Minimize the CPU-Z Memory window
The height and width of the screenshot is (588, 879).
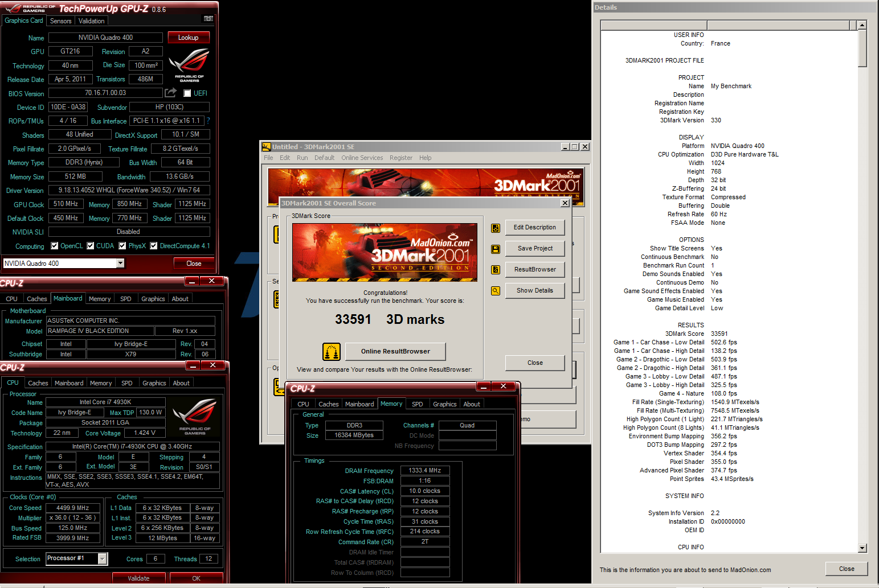pos(484,386)
